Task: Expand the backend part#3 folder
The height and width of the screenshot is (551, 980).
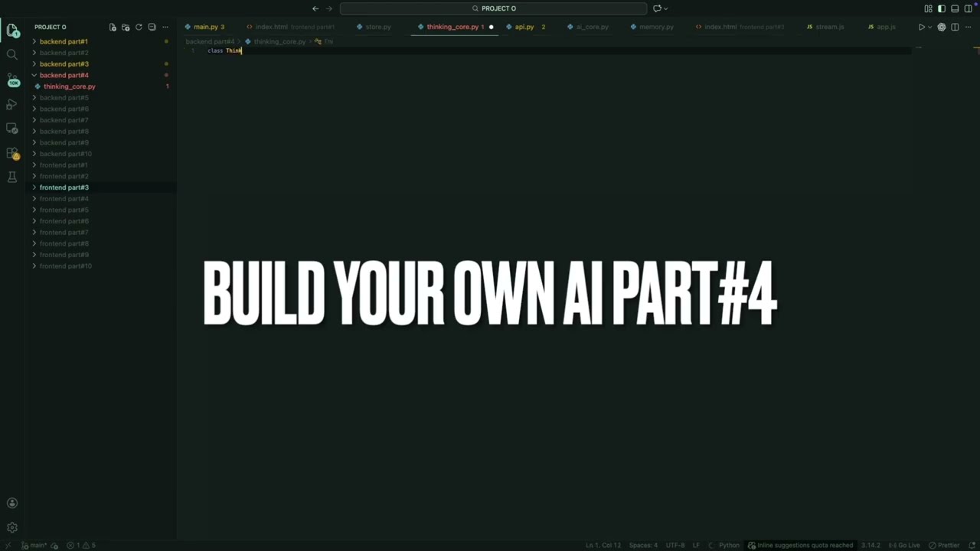Action: [64, 64]
